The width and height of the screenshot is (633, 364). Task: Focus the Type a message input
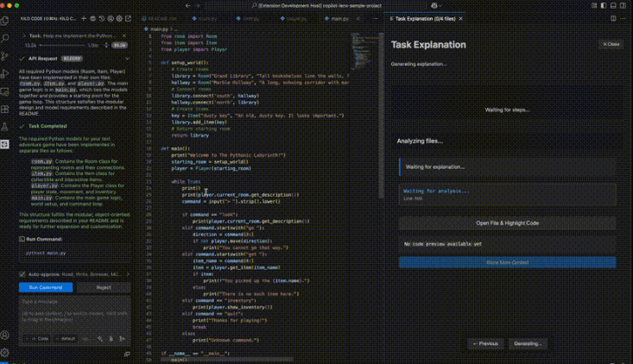point(74,315)
